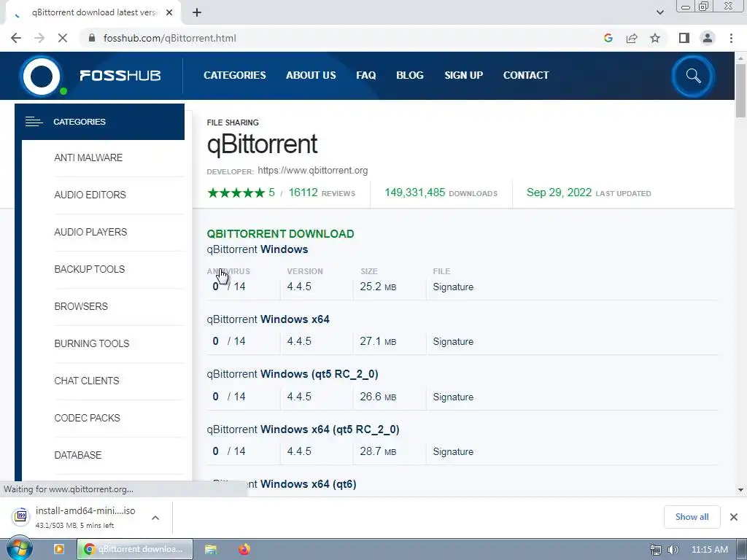Bookmark this page with the star

point(655,38)
